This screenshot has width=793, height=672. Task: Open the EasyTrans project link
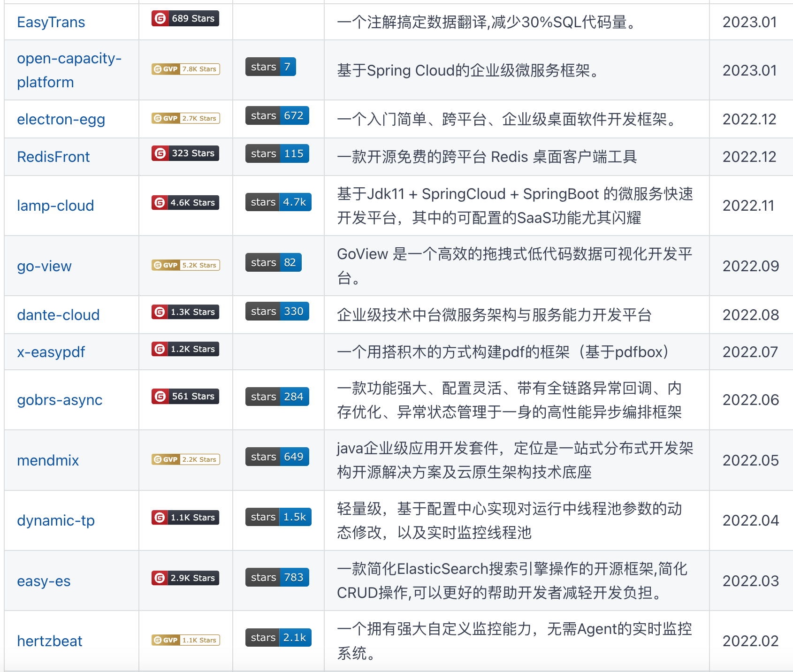click(51, 22)
